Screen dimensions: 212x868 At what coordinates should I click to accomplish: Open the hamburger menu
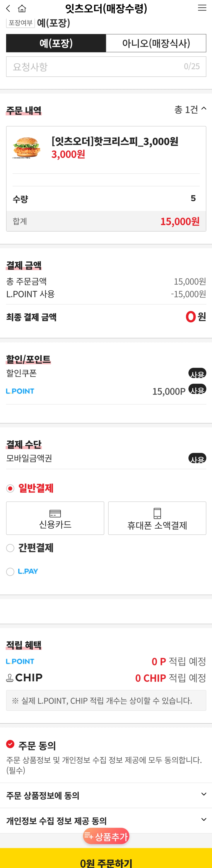(202, 8)
